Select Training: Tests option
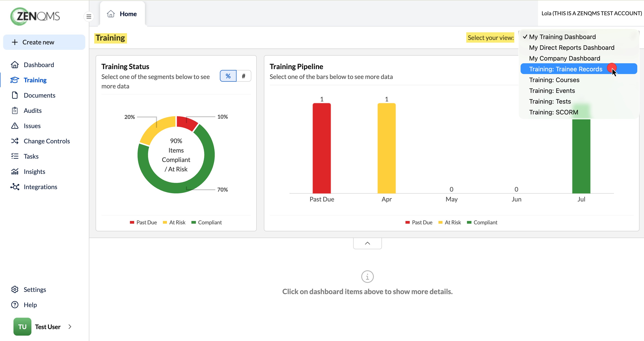Viewport: 644px width, 341px height. click(x=578, y=101)
